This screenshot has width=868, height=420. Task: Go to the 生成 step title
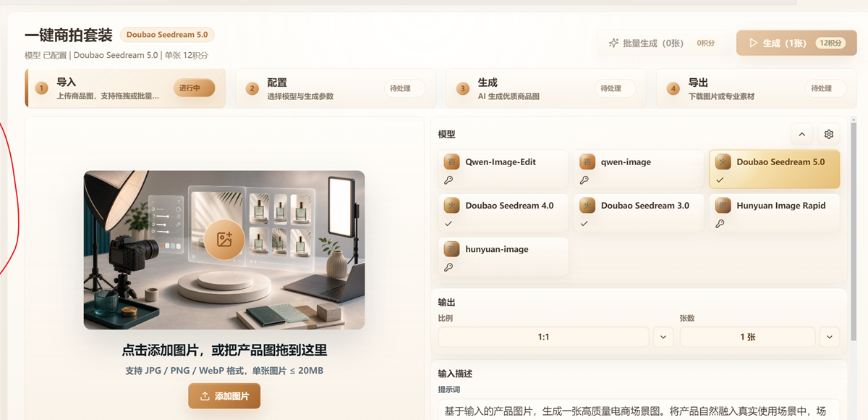coord(488,83)
